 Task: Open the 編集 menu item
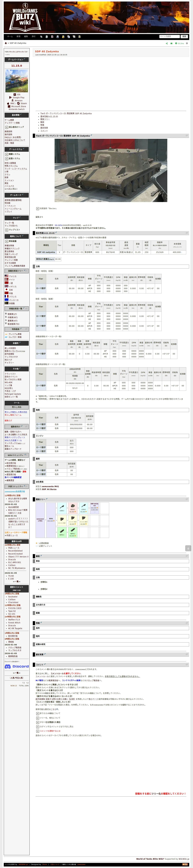(x=26, y=36)
